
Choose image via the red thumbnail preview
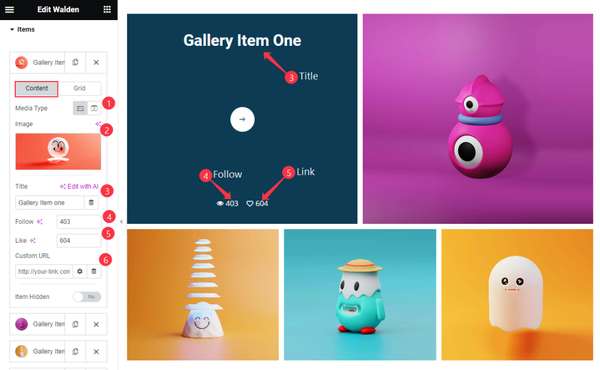click(x=58, y=152)
